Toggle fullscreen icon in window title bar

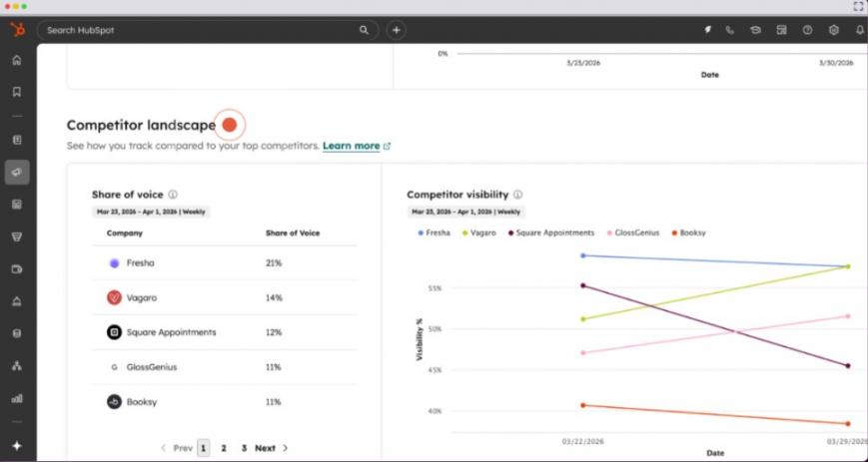pos(859,7)
